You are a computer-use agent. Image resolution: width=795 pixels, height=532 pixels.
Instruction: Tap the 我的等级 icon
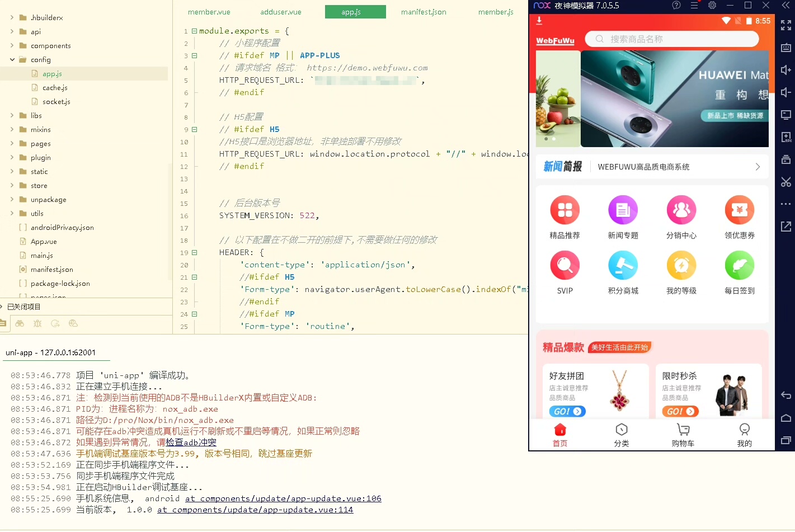[x=681, y=265]
